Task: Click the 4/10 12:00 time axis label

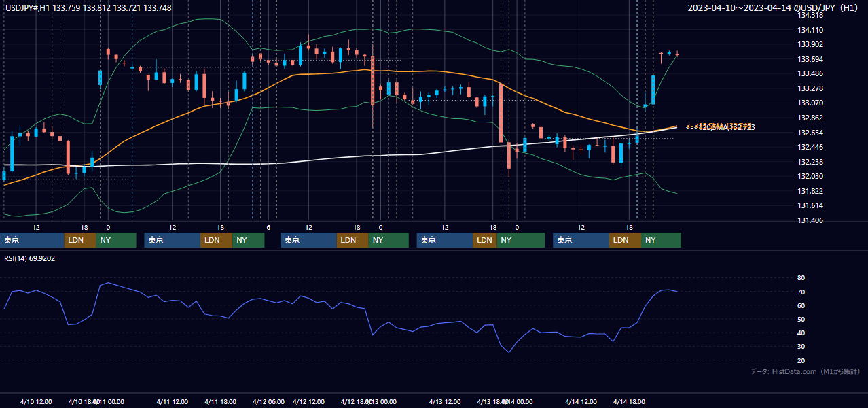Action: (36, 402)
